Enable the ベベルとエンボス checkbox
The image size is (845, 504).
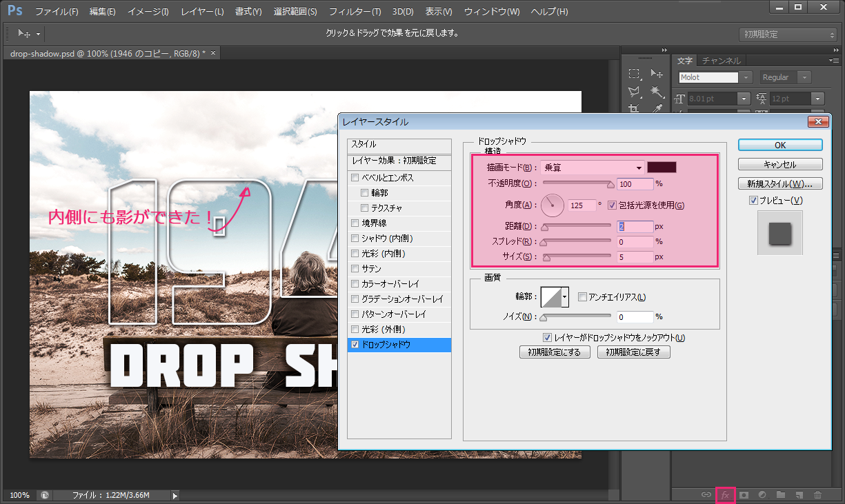click(355, 178)
